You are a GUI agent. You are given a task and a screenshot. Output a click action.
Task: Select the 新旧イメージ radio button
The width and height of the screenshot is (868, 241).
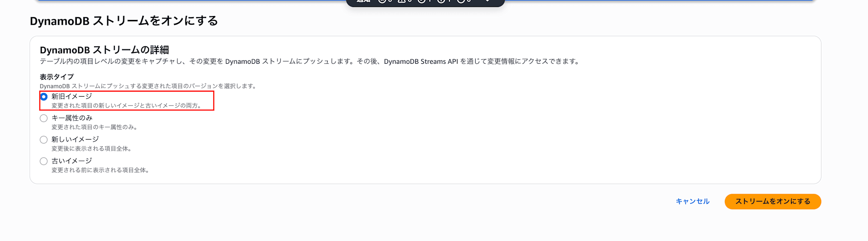[x=44, y=97]
